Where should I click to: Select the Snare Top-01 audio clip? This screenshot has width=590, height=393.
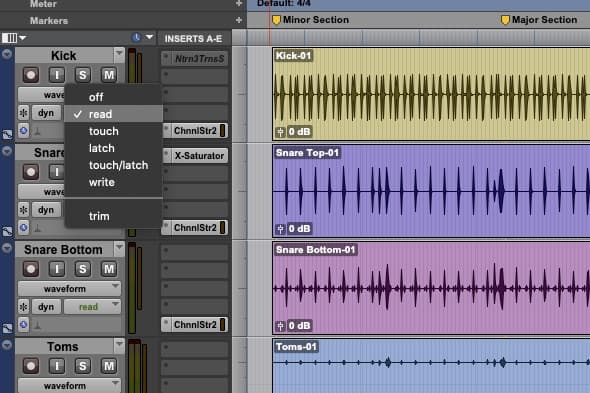click(431, 191)
